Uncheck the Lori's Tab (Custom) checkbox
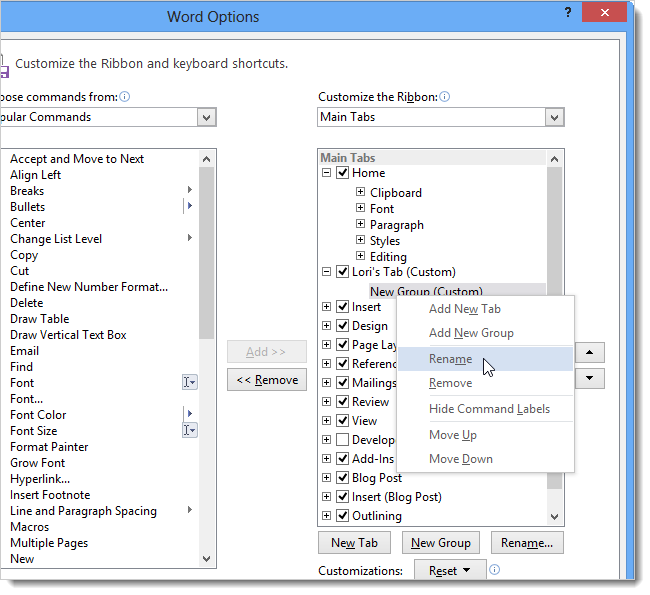 [x=342, y=272]
